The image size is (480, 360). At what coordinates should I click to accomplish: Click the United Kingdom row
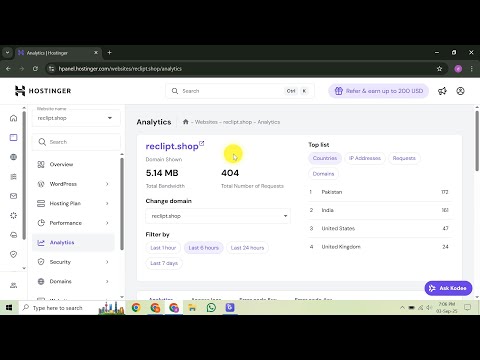point(380,247)
